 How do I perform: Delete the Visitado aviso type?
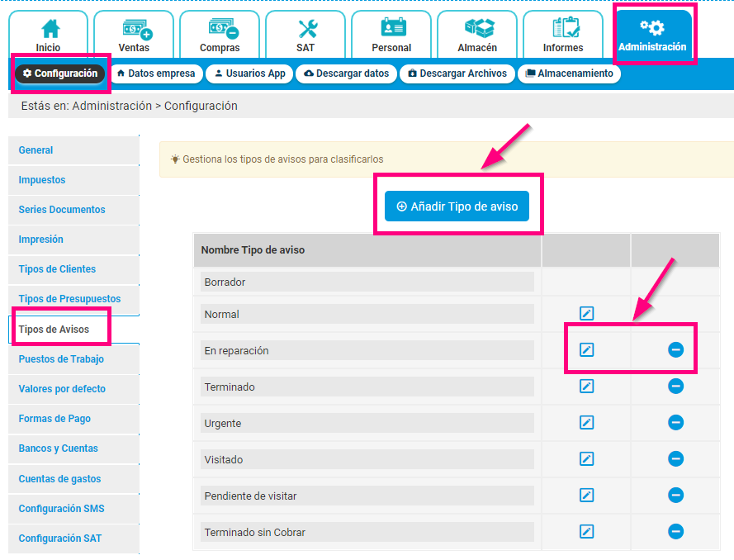(675, 459)
